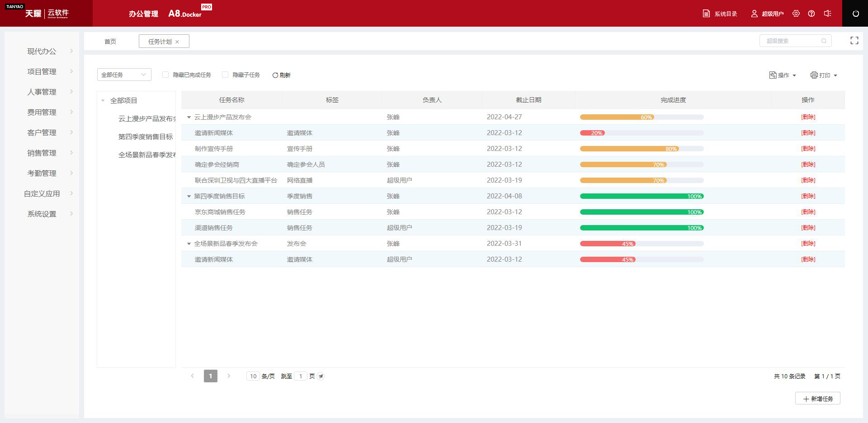Collapse the 云上漫步产品发布会 task row
Image resolution: width=868 pixels, height=423 pixels.
click(189, 117)
